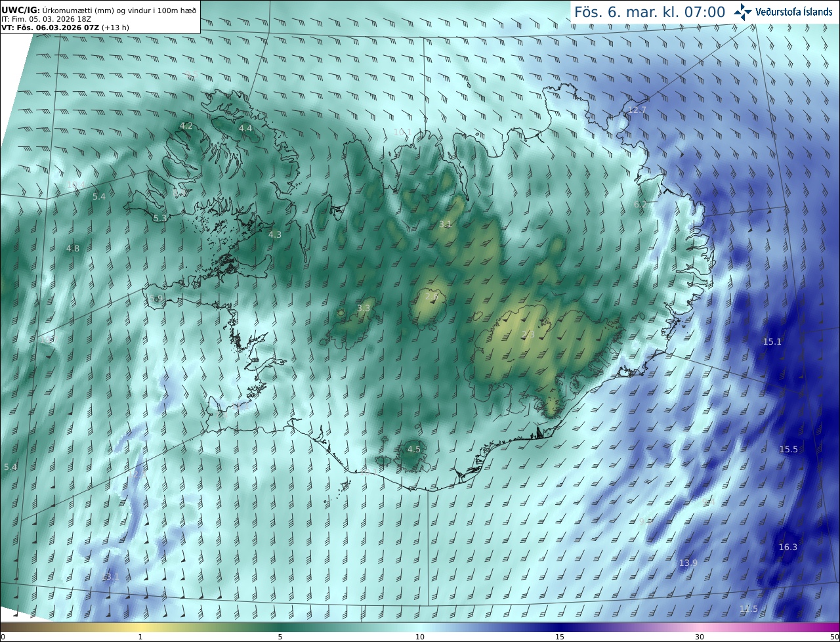
Task: Click the 4.3 value on the map
Action: tap(275, 234)
